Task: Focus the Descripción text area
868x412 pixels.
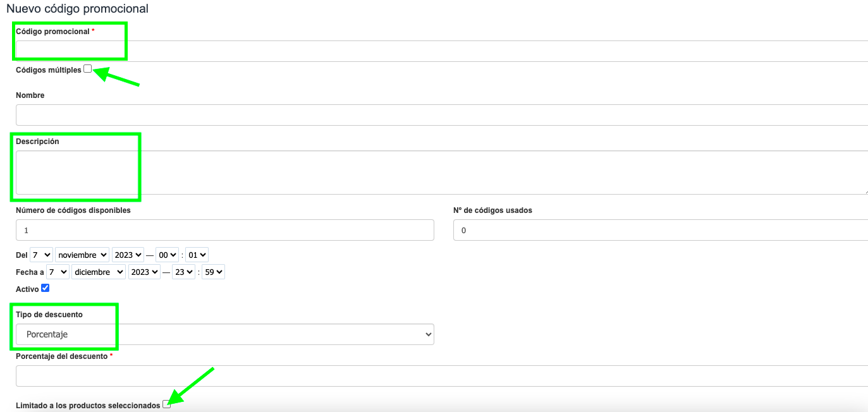Action: 441,173
